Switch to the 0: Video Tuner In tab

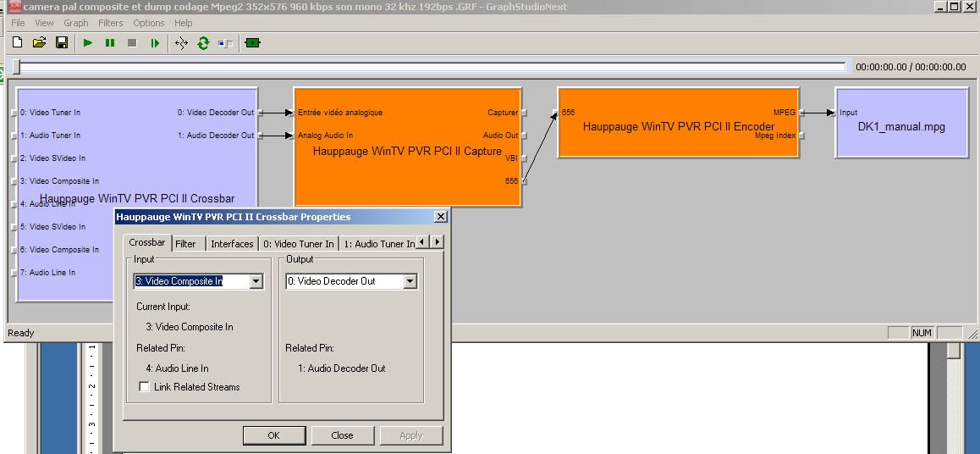point(298,244)
